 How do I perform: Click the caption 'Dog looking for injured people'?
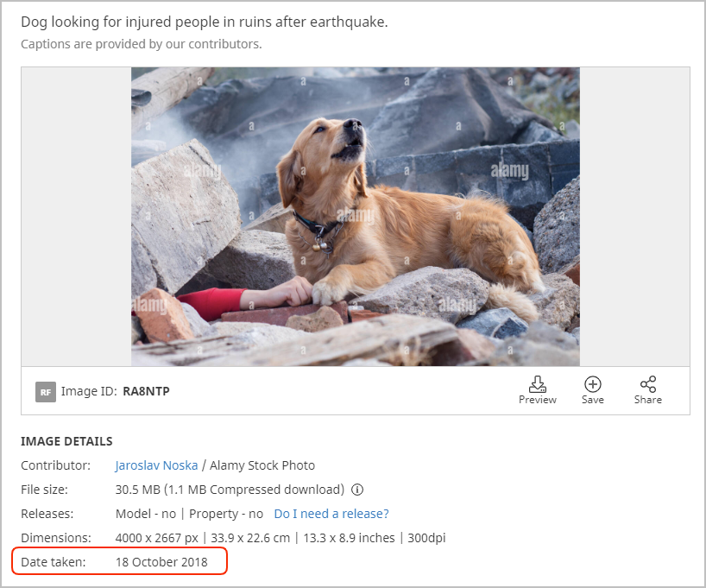pos(205,22)
